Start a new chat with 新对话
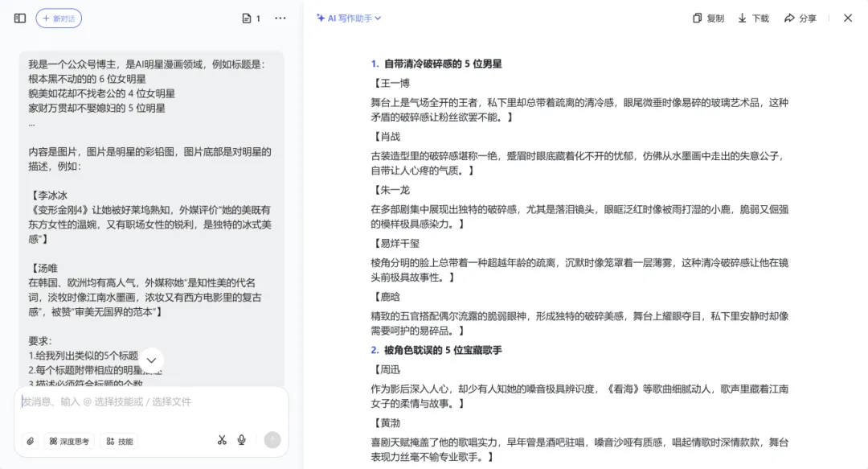Screen dimensions: 868x469 coord(59,19)
